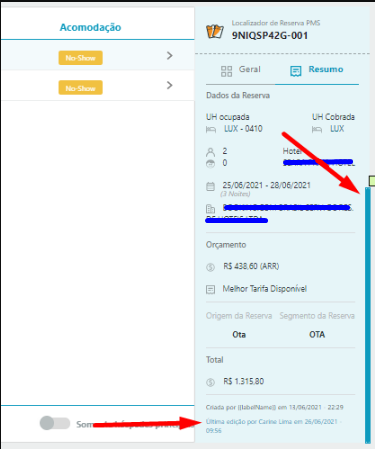Click the (3 Noites) nights label
375x449 pixels.
click(x=235, y=194)
